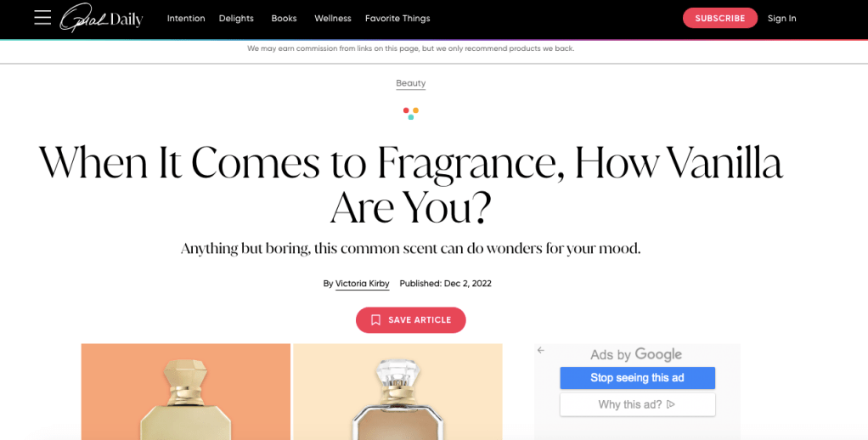Click Stop seeing this ad
This screenshot has height=440, width=868.
(x=637, y=378)
